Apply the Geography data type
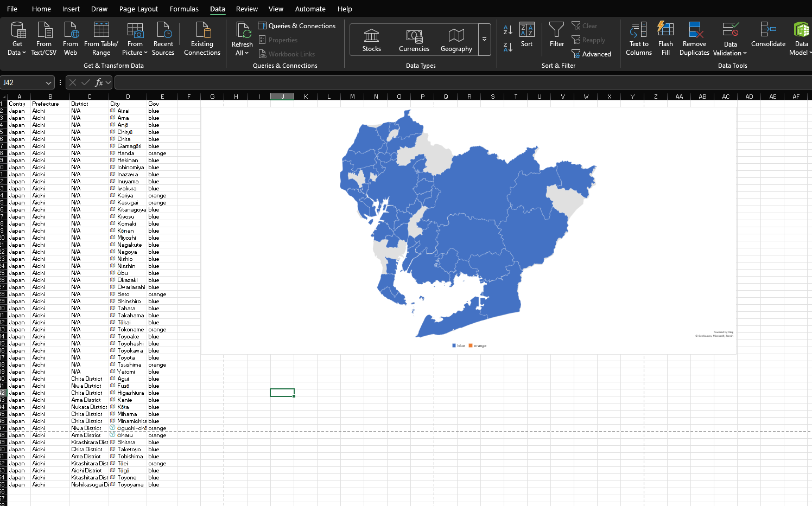 tap(456, 40)
